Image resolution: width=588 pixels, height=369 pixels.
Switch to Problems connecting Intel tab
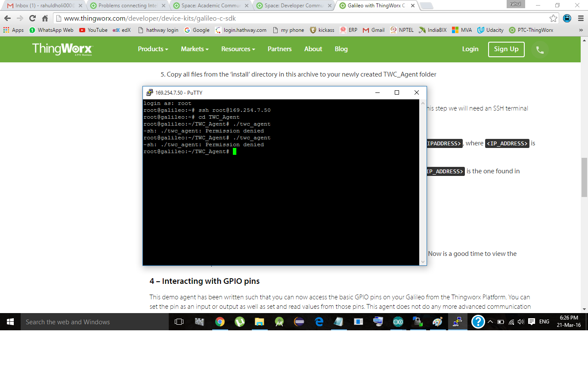(127, 6)
